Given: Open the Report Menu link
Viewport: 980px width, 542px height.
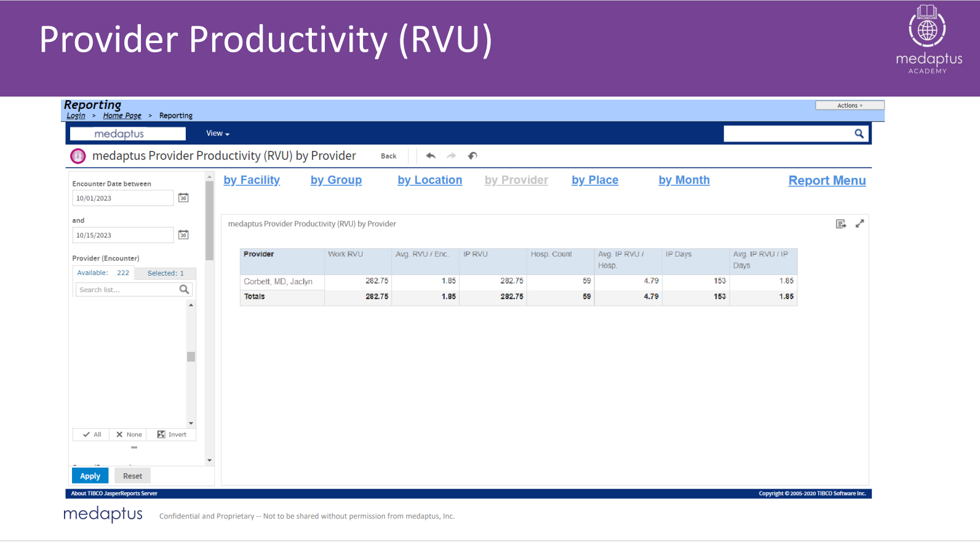Looking at the screenshot, I should click(827, 181).
